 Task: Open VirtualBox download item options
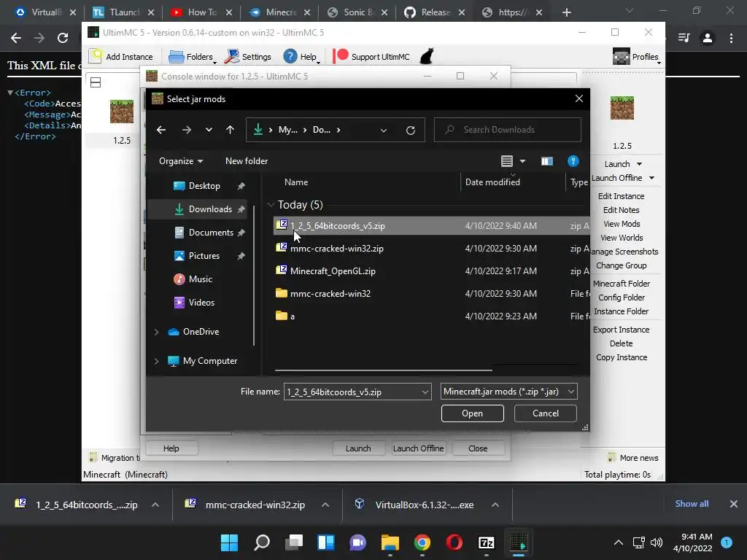click(x=495, y=505)
